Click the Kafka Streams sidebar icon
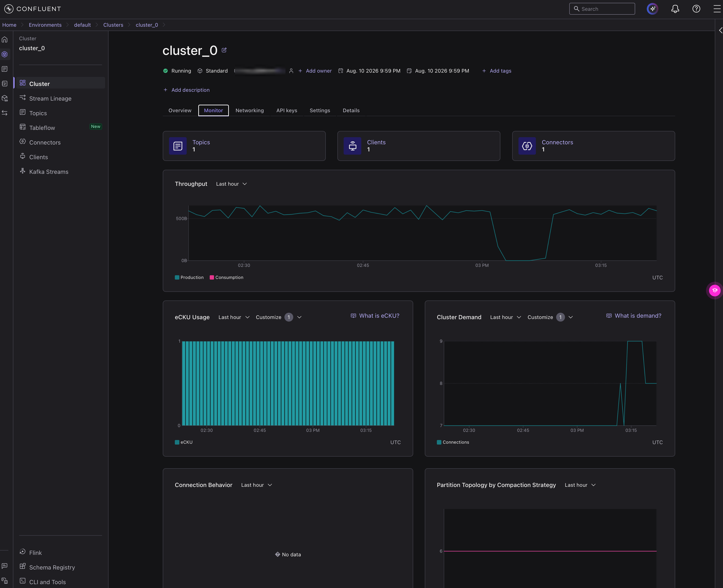 [23, 171]
